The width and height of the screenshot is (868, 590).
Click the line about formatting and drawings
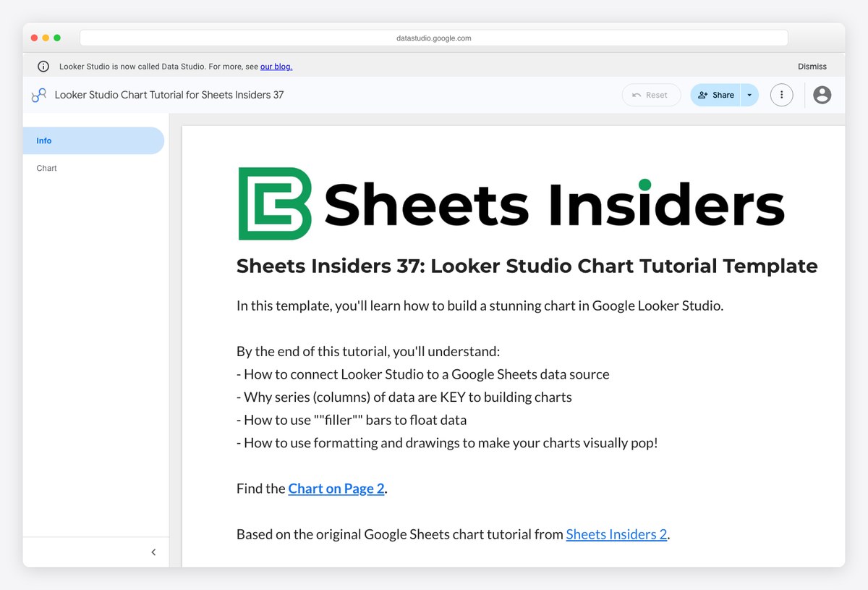point(447,443)
